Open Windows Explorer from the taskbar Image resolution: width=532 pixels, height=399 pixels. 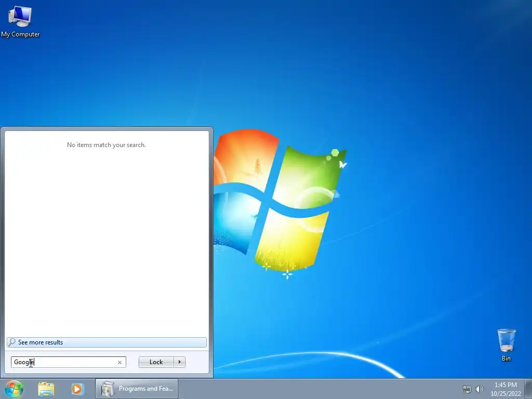coord(46,389)
